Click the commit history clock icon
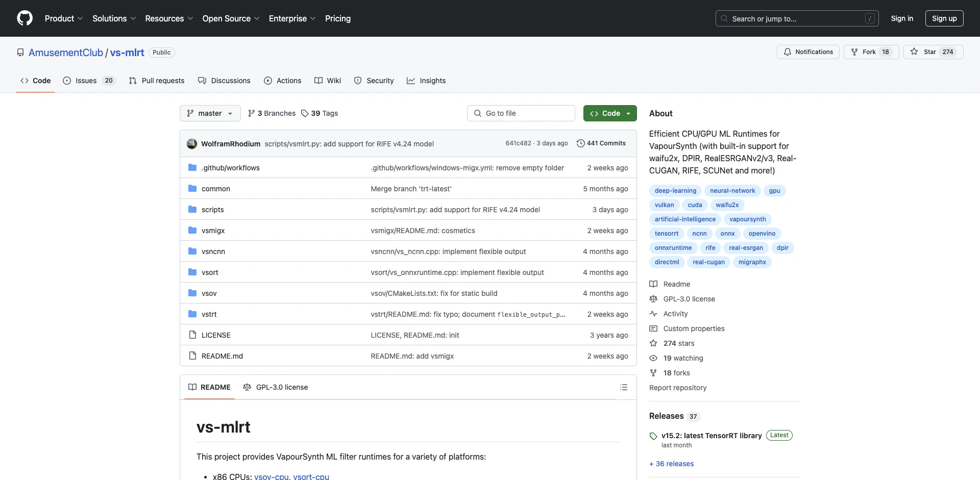This screenshot has height=480, width=980. [580, 143]
